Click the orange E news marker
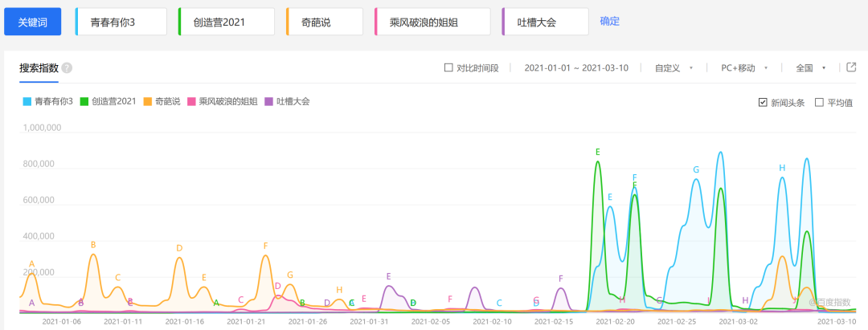 click(203, 278)
